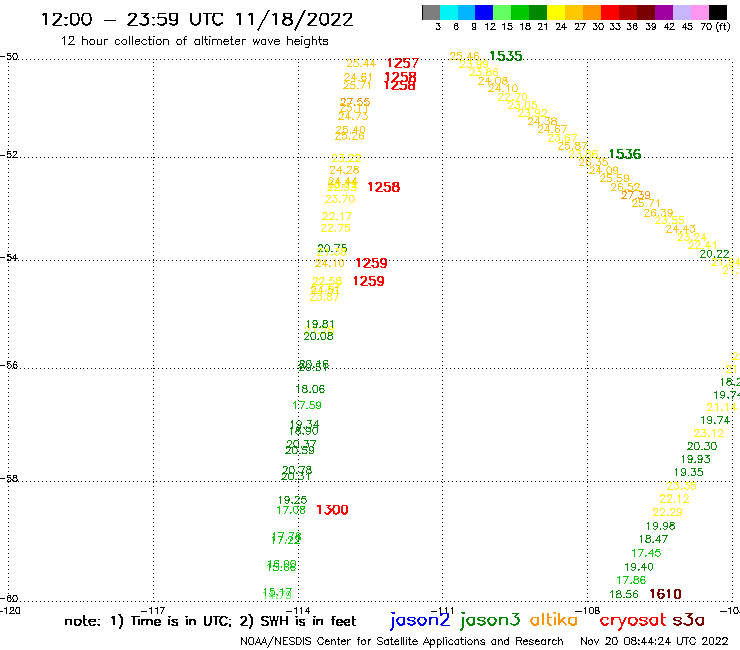This screenshot has width=740, height=650.
Task: Click the wave height value 22.29
Action: tap(668, 512)
